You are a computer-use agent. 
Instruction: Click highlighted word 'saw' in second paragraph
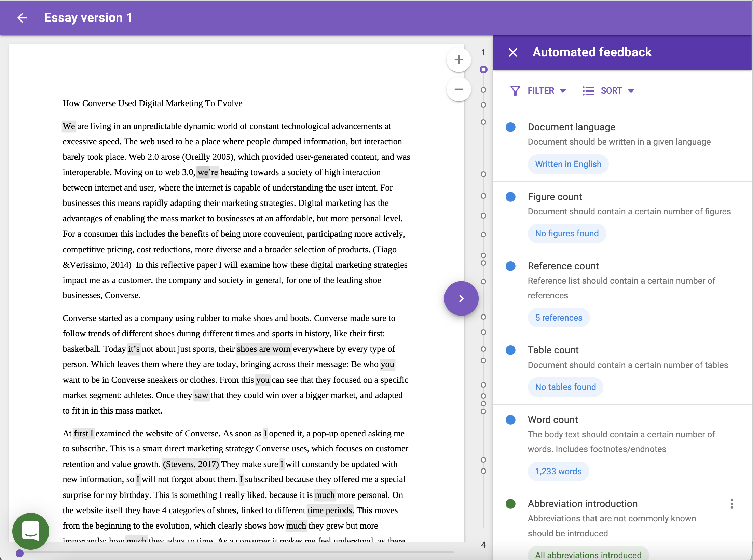tap(201, 395)
